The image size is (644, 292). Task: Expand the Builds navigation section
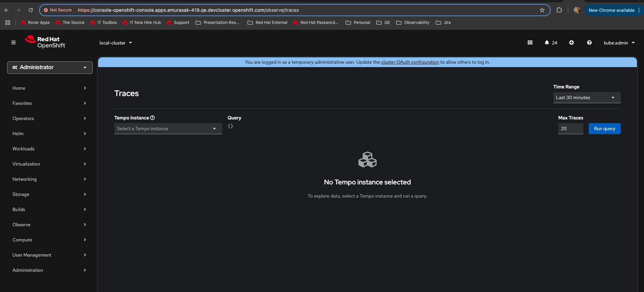point(49,210)
